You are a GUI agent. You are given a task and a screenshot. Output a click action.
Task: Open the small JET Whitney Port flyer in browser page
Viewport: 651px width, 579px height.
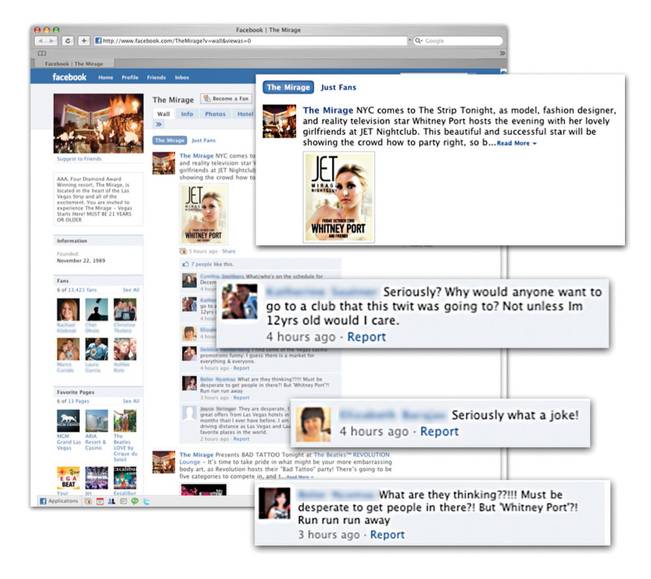coord(204,214)
